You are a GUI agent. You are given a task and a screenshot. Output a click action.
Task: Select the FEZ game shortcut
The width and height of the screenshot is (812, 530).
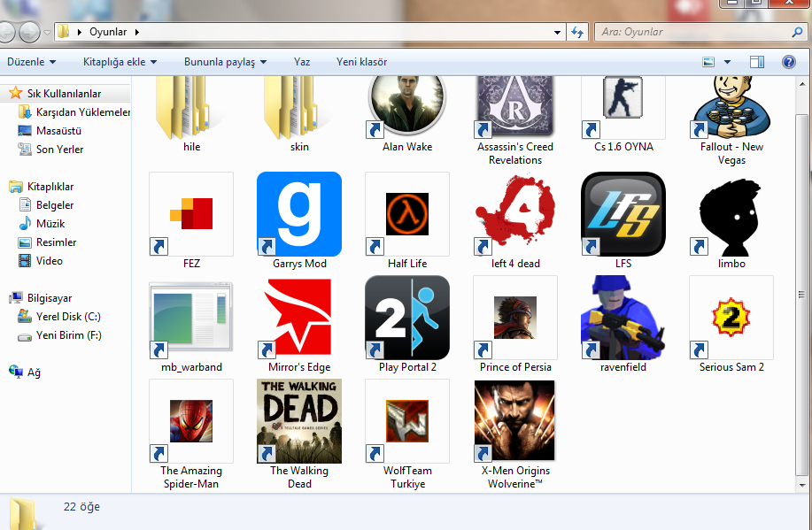191,220
